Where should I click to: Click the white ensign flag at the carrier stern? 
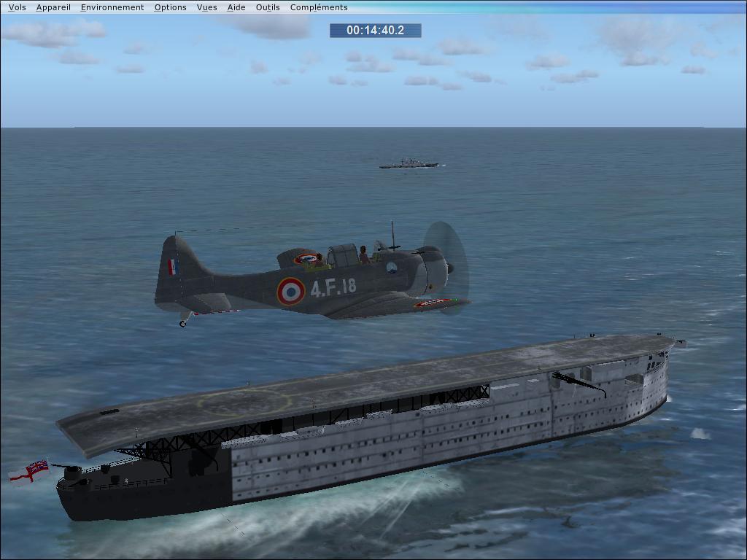click(28, 470)
